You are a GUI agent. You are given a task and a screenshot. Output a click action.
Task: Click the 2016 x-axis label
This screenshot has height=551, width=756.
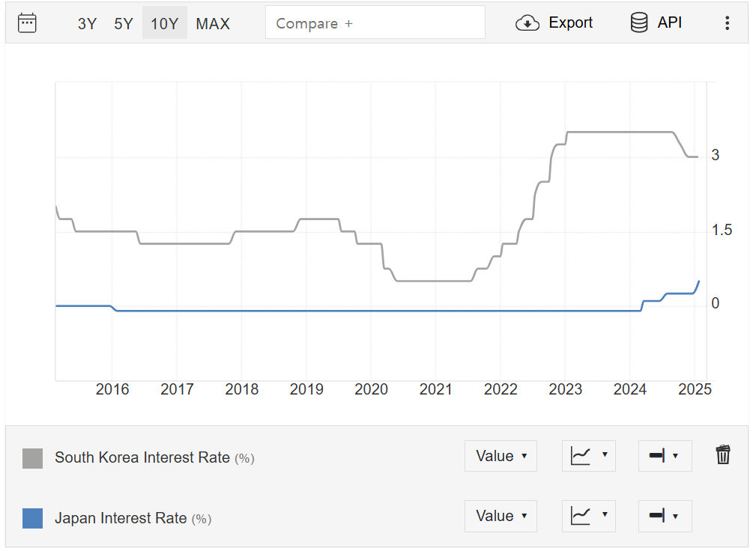click(x=112, y=389)
